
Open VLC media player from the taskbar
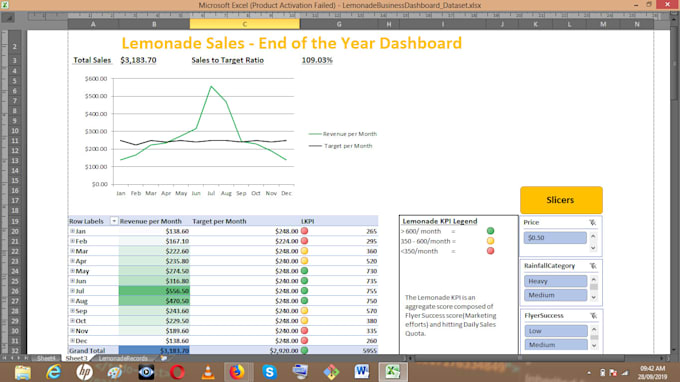[x=208, y=372]
